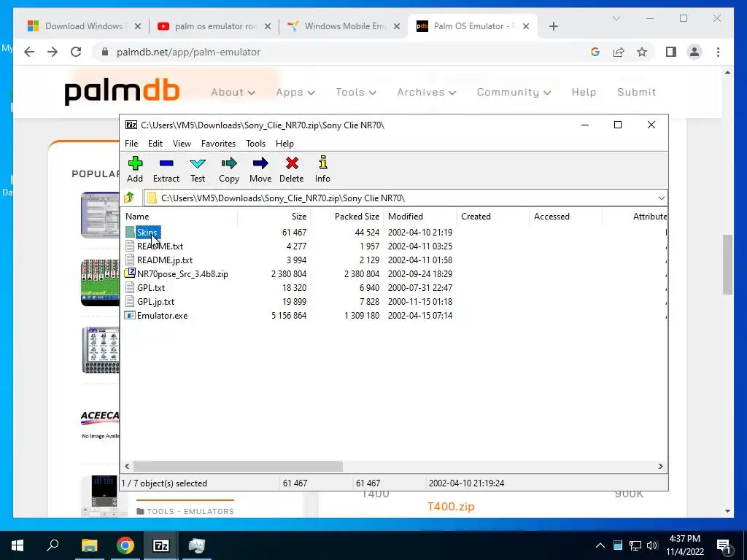Viewport: 747px width, 560px height.
Task: Open the Favorites menu in 7-Zip
Action: pyautogui.click(x=218, y=144)
